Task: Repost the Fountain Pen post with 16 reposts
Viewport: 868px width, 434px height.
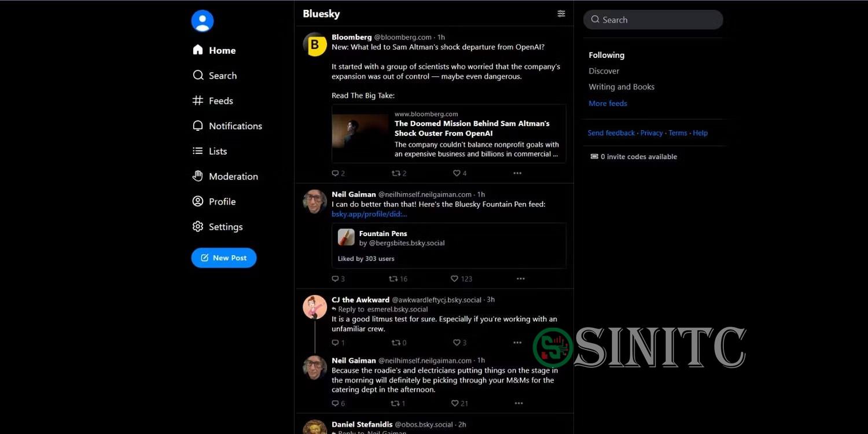Action: (398, 278)
